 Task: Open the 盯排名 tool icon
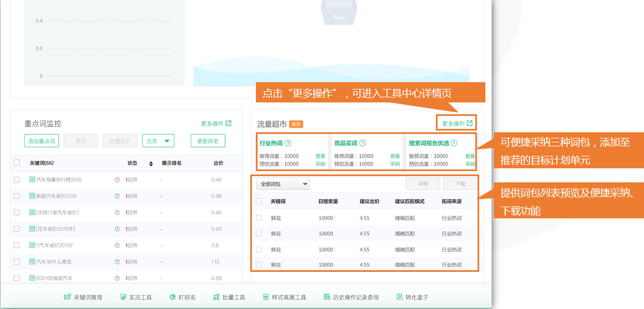(x=173, y=297)
